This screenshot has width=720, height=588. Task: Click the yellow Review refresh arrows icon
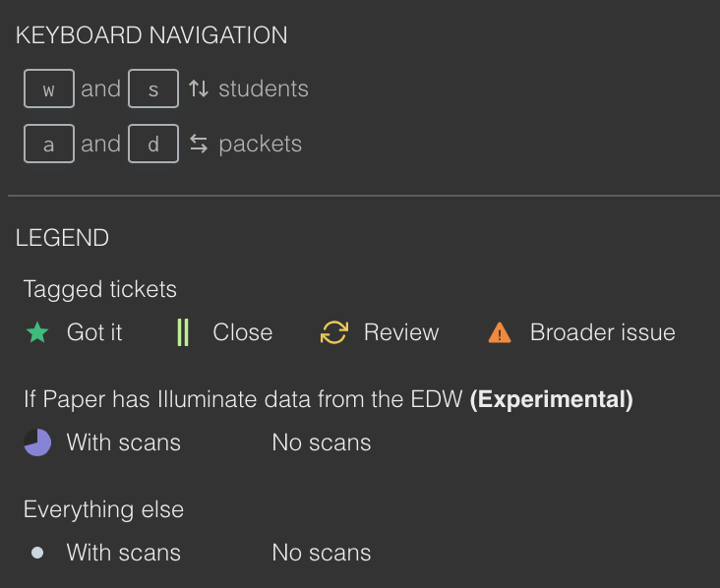[x=334, y=332]
